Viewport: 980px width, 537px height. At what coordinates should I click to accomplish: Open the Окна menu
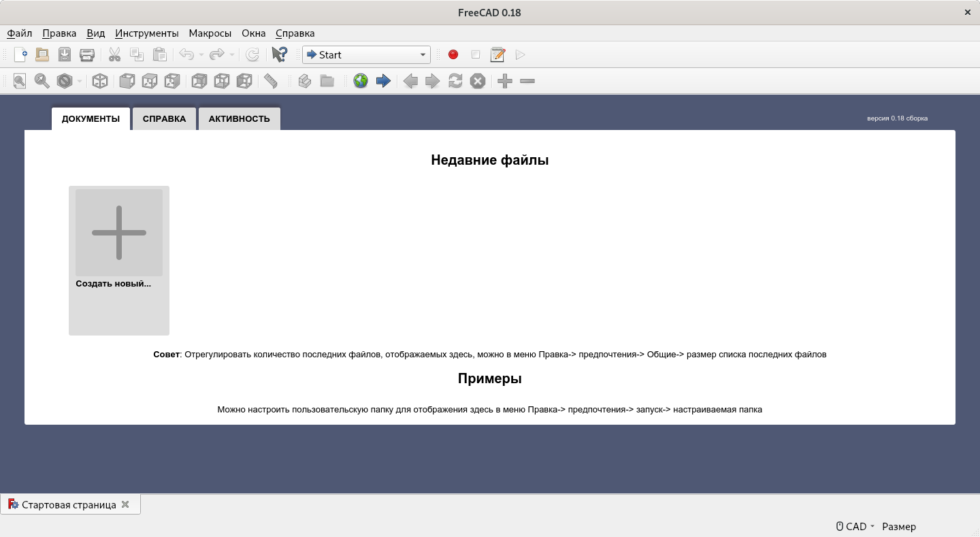click(x=254, y=33)
